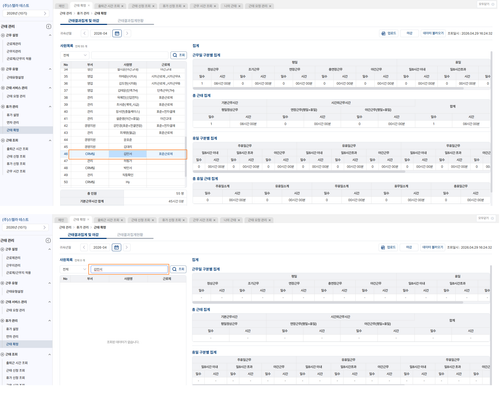This screenshot has height=402, width=500.
Task: Select employee row No. 35 in upper list
Action: [123, 76]
